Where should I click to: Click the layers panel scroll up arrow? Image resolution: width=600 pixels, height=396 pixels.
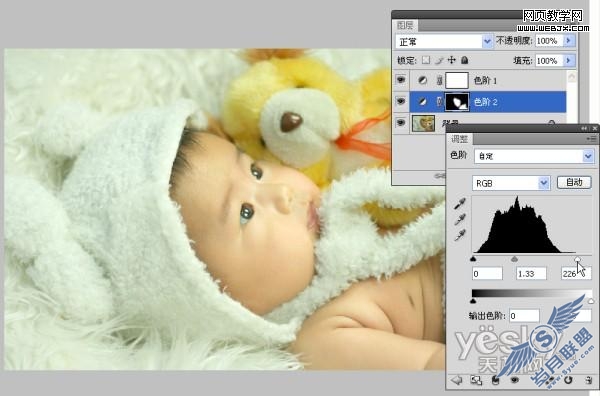(x=572, y=77)
